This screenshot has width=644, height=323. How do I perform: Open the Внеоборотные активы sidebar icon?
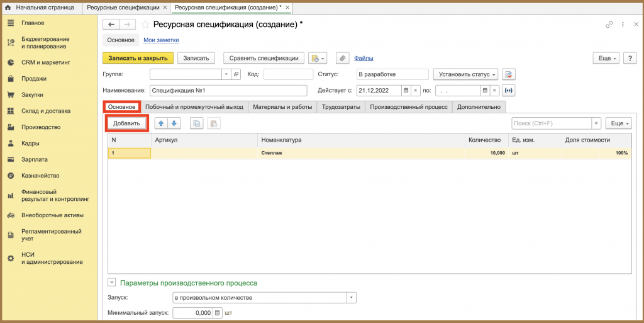11,215
